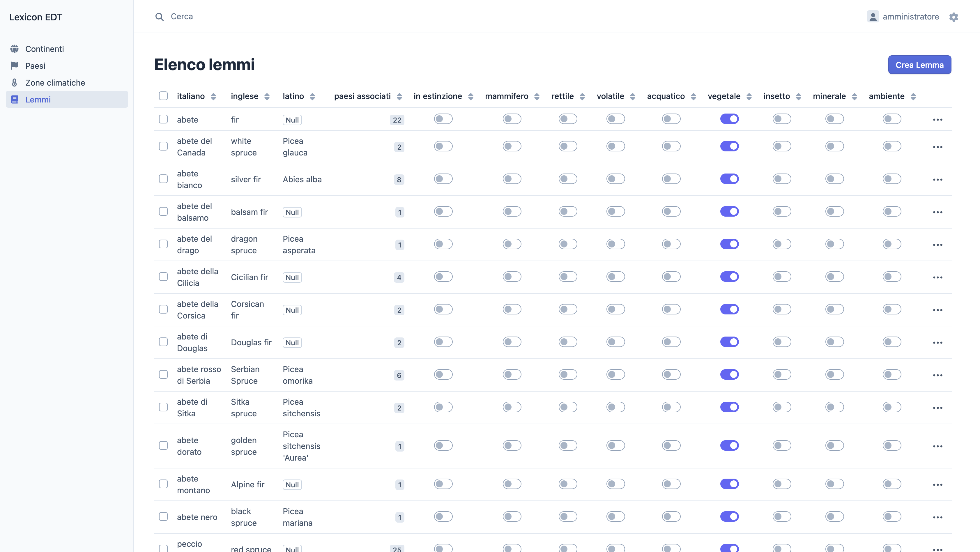Viewport: 980px width, 552px height.
Task: Open row actions for abete bianco
Action: 937,180
